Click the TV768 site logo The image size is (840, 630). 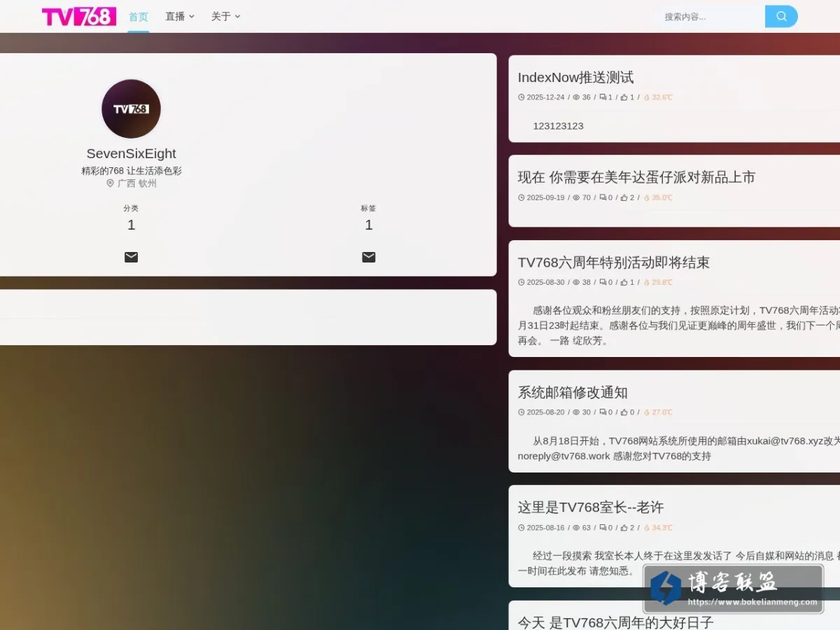pos(79,16)
